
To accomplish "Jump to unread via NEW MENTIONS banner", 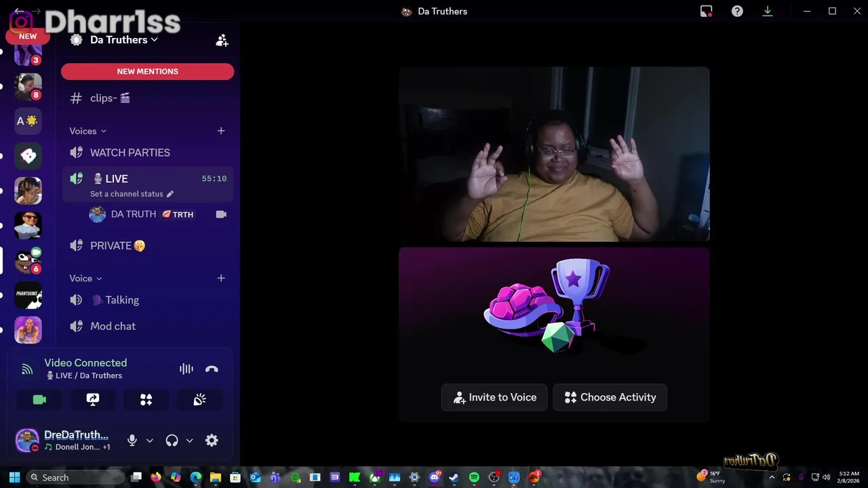I will [x=147, y=71].
